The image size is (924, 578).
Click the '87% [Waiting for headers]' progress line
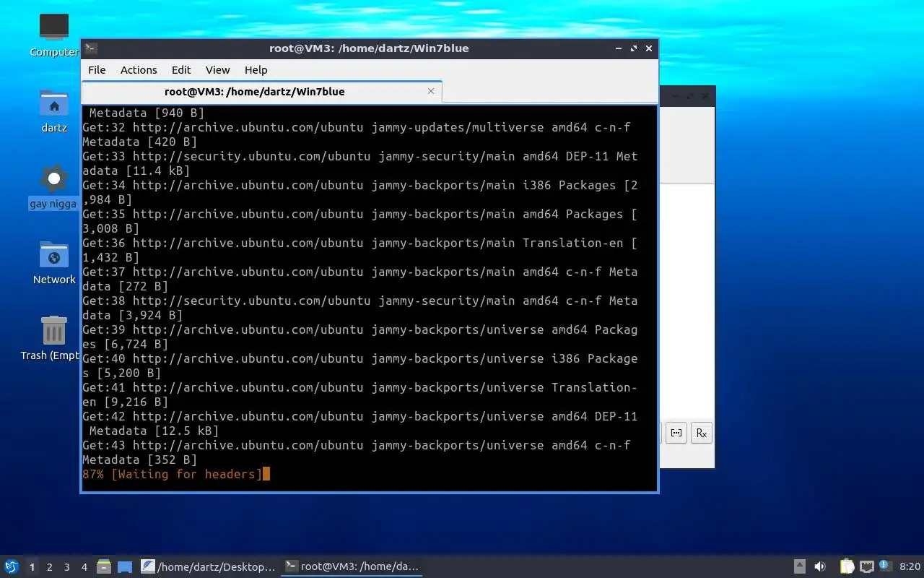tap(173, 474)
